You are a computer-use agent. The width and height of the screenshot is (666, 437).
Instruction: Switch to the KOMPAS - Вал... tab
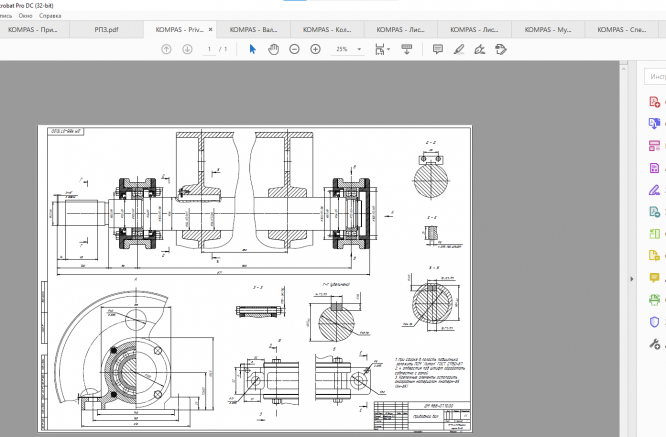tap(253, 31)
